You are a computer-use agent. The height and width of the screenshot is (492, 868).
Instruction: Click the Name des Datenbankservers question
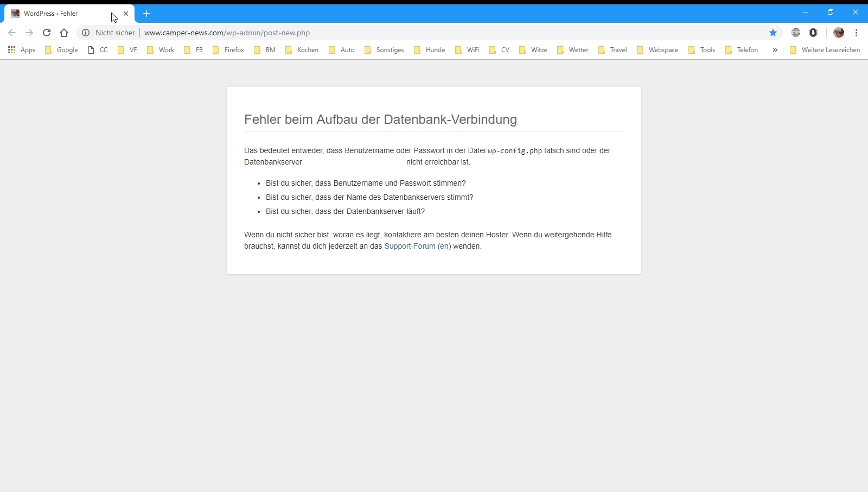click(369, 198)
